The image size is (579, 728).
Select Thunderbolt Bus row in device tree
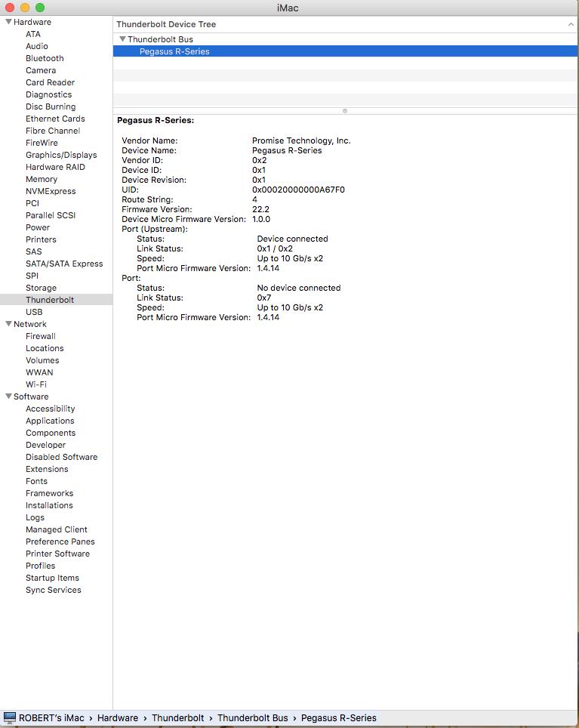click(x=345, y=39)
